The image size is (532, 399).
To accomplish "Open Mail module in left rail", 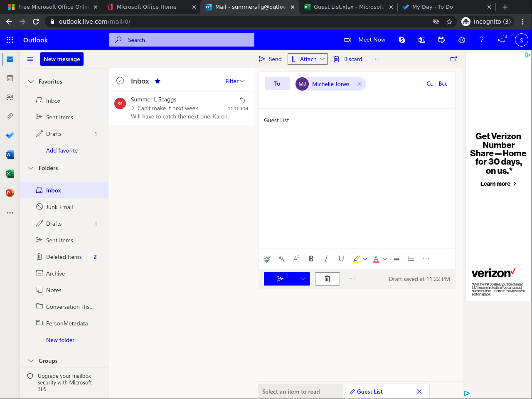I will coord(10,59).
